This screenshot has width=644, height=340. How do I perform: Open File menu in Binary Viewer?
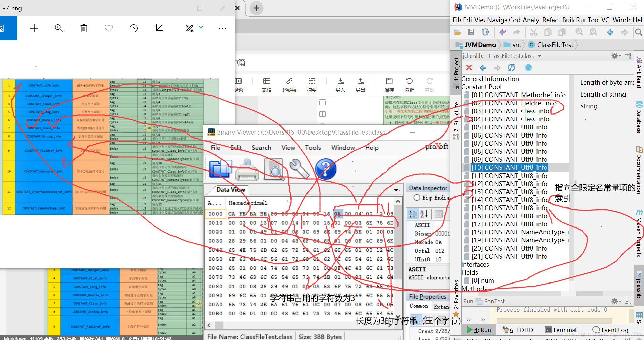[216, 148]
